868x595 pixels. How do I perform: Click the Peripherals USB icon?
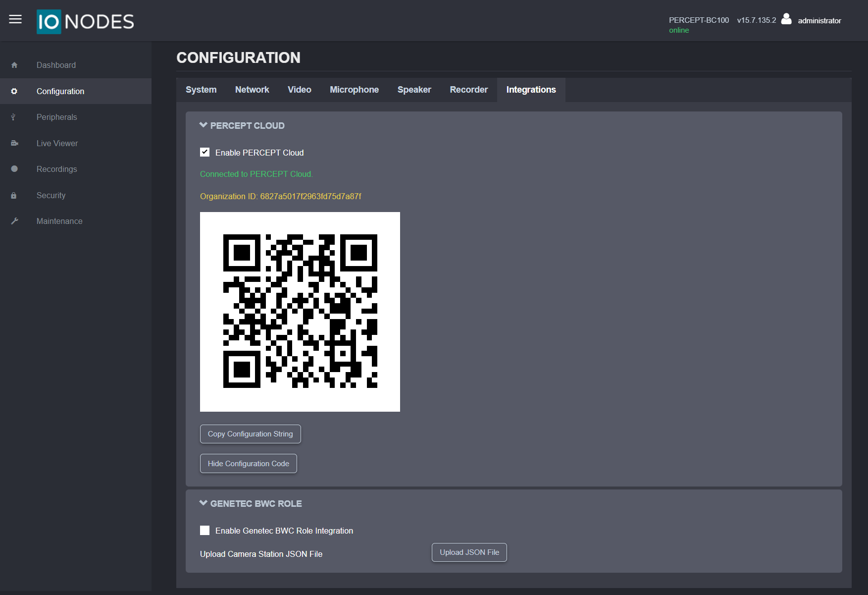click(13, 117)
